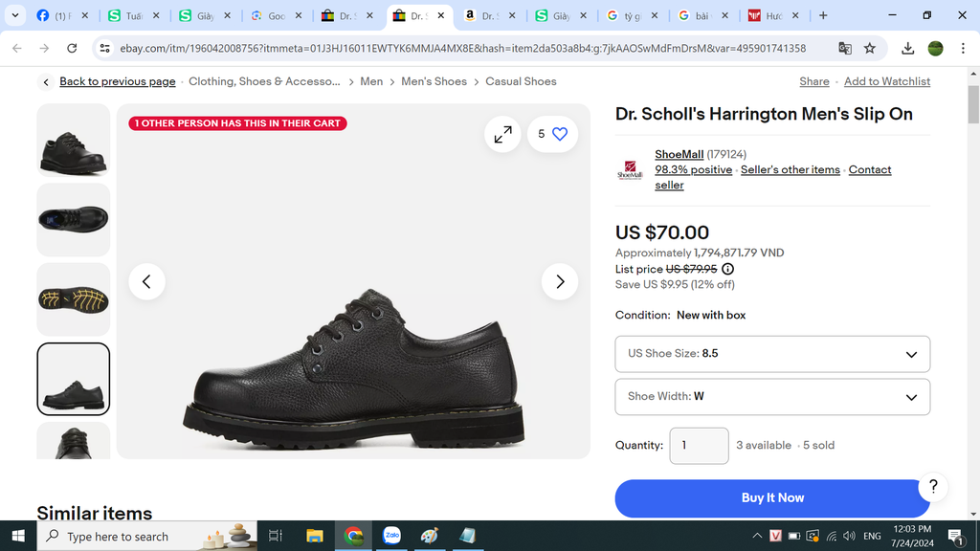
Task: View '98.3% positive' feedback link
Action: [x=693, y=170]
